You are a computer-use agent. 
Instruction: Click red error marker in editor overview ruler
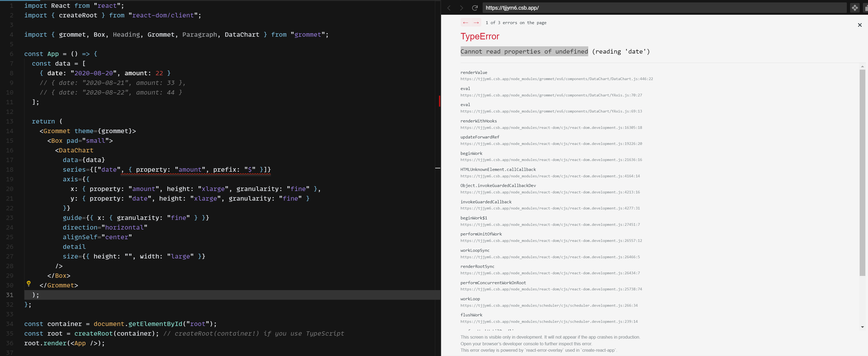pyautogui.click(x=439, y=101)
